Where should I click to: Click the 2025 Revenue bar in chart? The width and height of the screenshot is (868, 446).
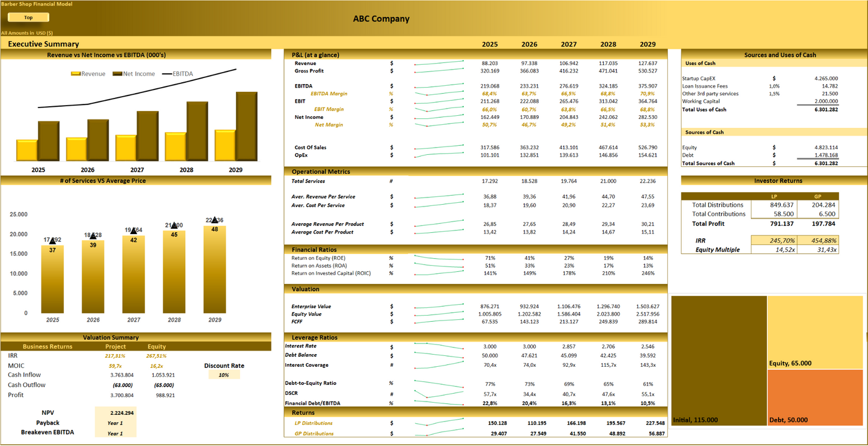tap(27, 150)
